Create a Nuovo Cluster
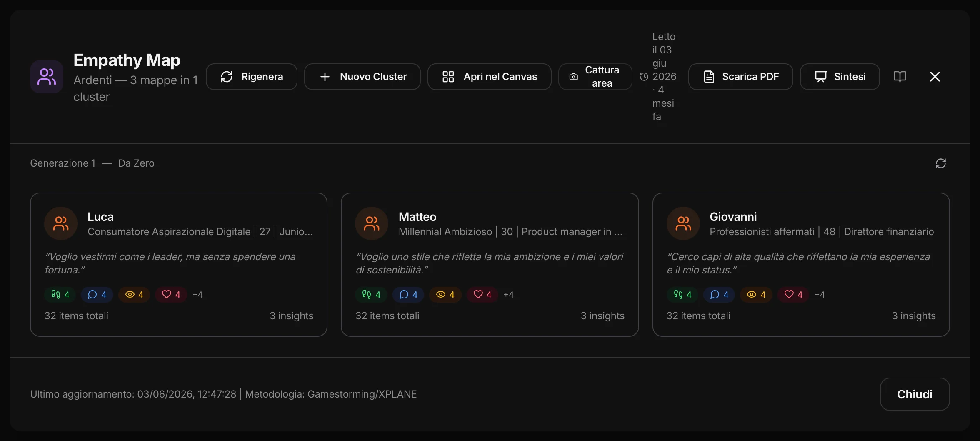This screenshot has width=980, height=441. 362,77
